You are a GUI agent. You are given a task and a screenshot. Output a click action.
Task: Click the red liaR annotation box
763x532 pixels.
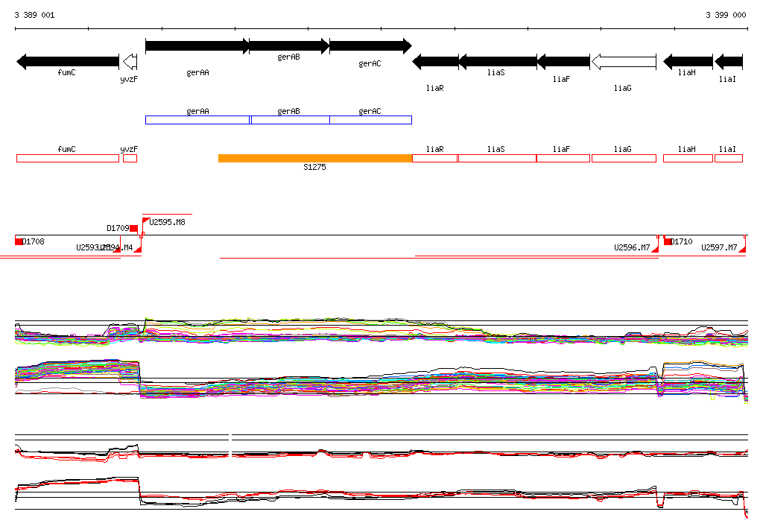[435, 158]
